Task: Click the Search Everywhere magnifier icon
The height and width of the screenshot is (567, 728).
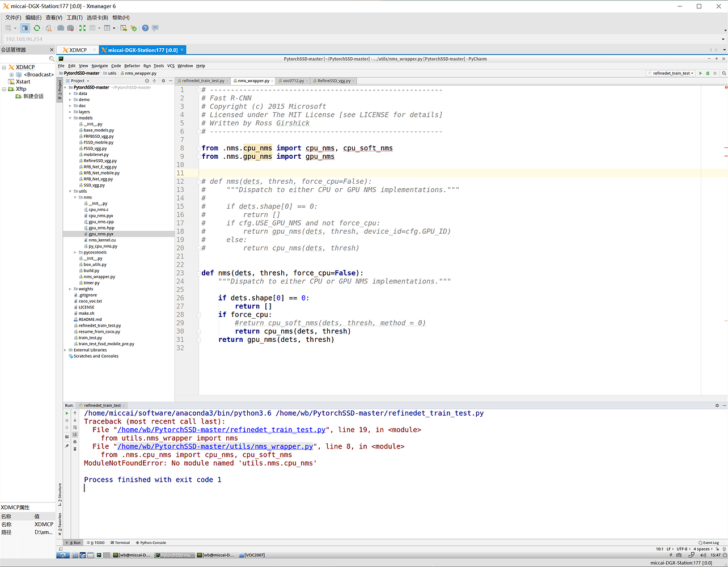Action: [x=723, y=73]
